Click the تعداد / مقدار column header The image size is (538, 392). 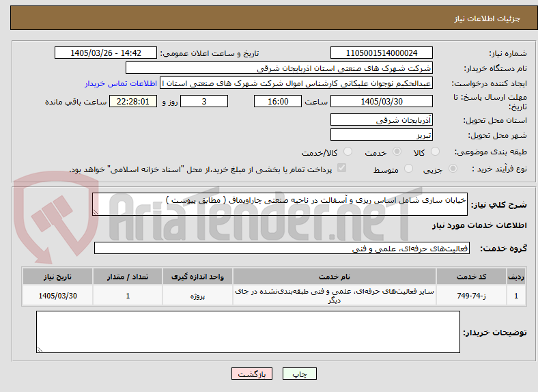(x=128, y=277)
